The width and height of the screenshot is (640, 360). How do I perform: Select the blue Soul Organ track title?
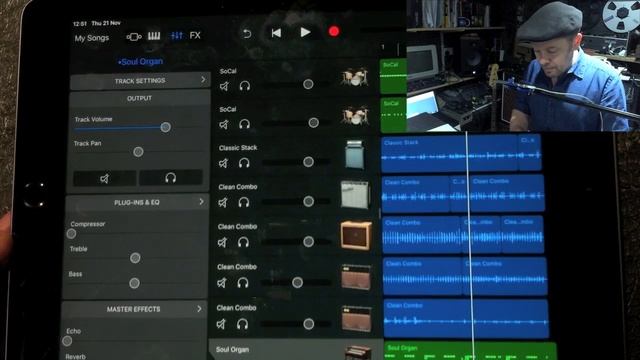click(140, 62)
